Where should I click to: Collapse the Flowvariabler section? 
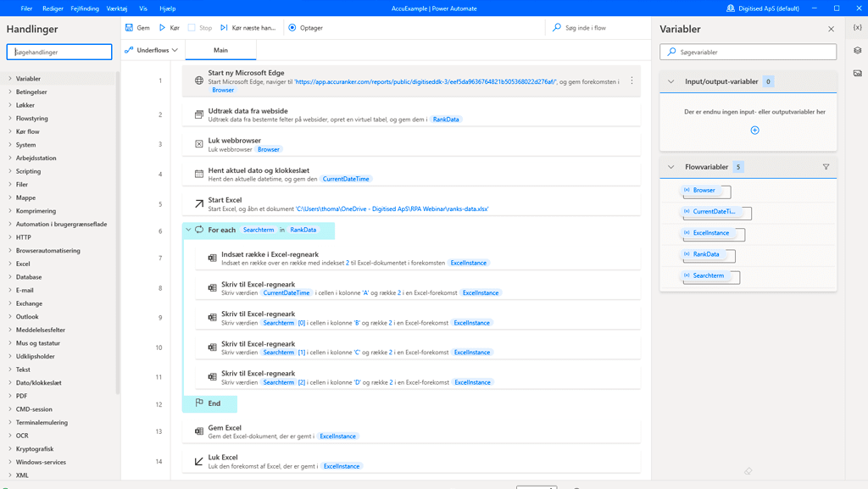[x=671, y=166]
